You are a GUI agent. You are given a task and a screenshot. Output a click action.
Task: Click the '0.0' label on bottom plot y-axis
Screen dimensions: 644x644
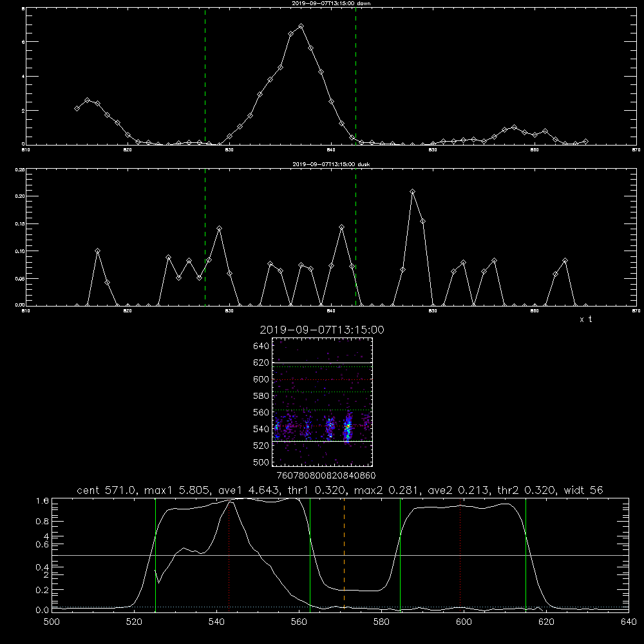coord(43,611)
